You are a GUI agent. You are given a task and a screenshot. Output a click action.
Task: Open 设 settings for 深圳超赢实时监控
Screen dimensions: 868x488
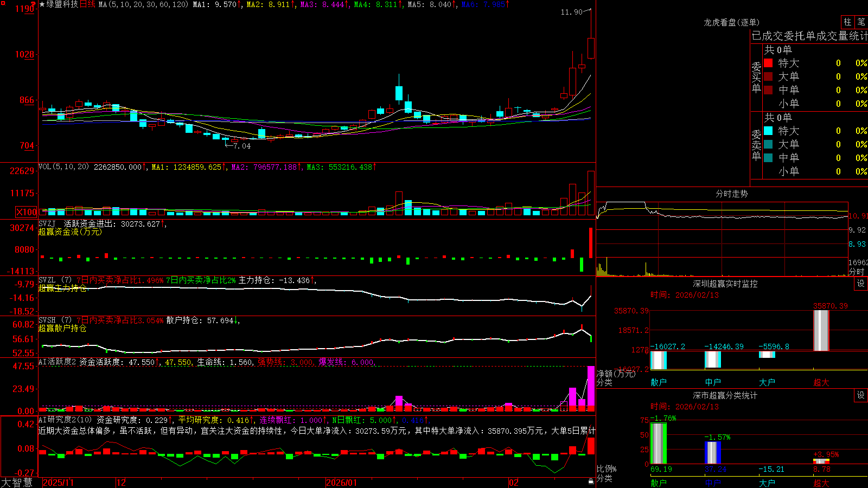(861, 284)
